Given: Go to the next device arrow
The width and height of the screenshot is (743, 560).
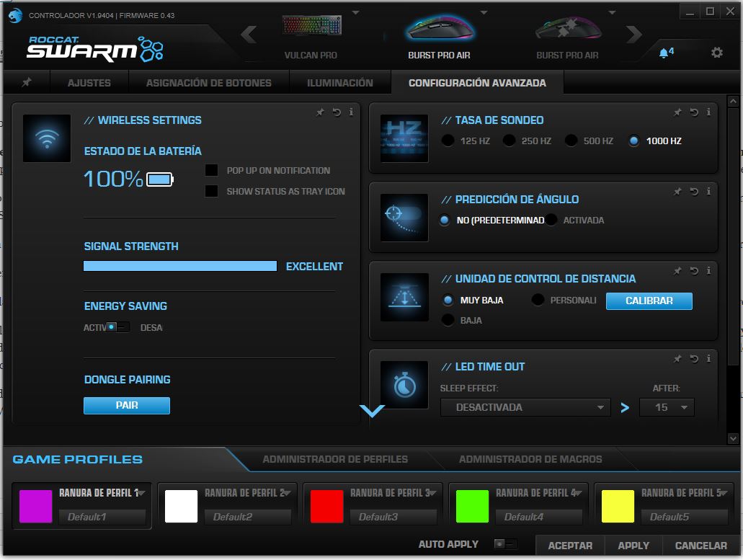Looking at the screenshot, I should coord(633,34).
